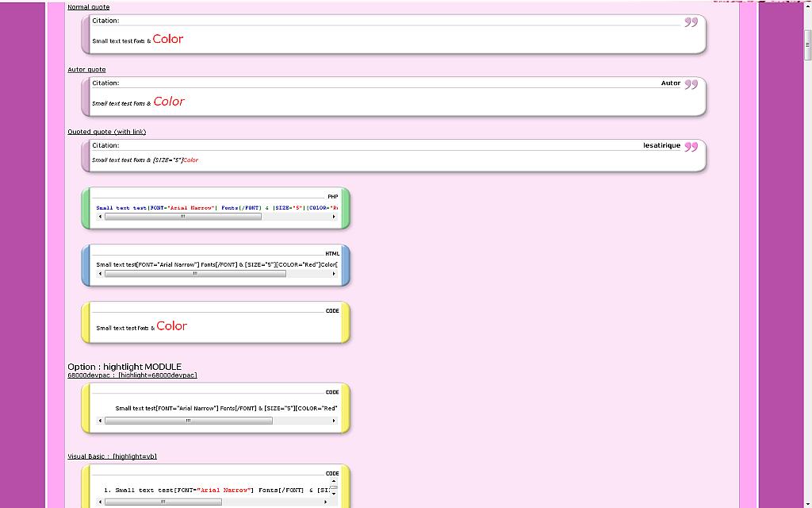Click left scroll arrow in HTML code box
The width and height of the screenshot is (812, 508).
(100, 274)
